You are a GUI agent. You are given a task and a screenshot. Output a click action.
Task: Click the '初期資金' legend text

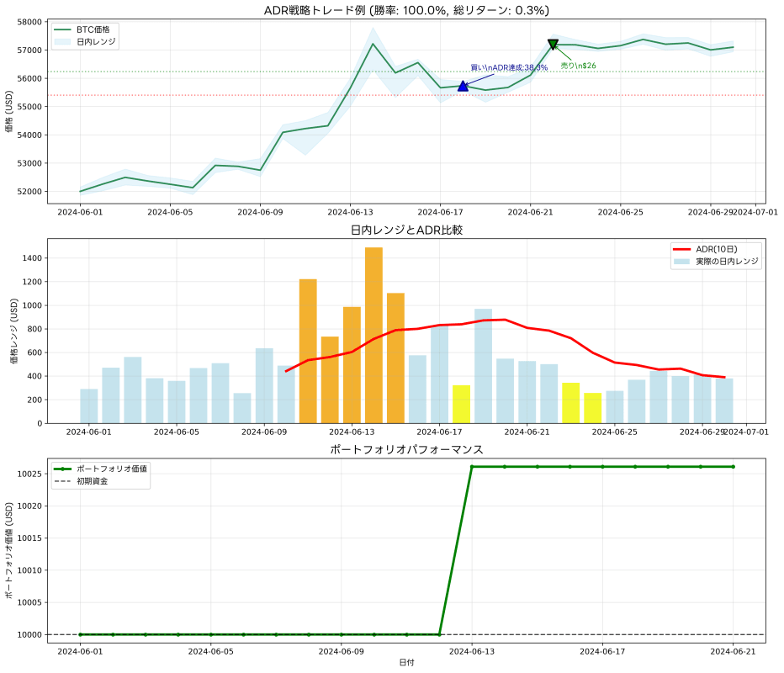pyautogui.click(x=92, y=481)
